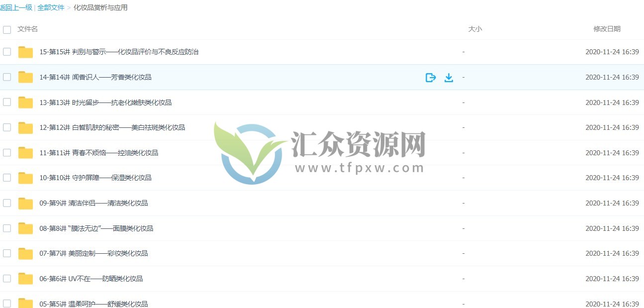Open folder 15-第15讲 判别与警示 by its name
Viewport: 644px width, 308px height.
pos(118,52)
